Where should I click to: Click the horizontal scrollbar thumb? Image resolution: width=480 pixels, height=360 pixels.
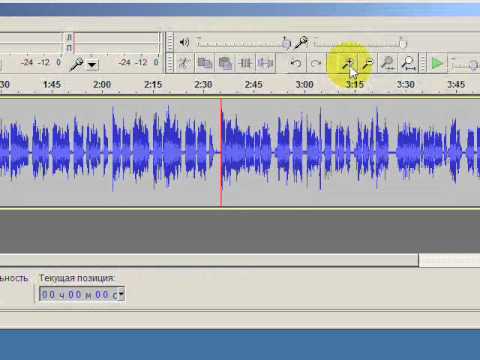(209, 260)
